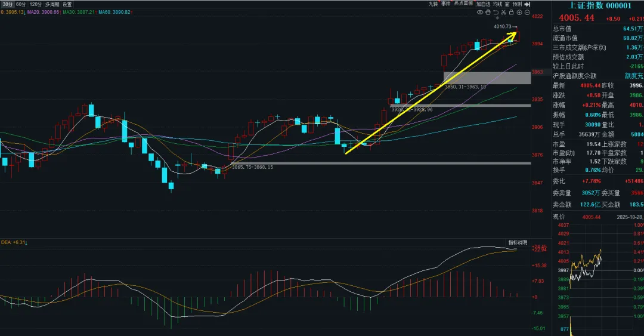
Task: Click the MA20: 3900.66 legend value
Action: click(44, 13)
